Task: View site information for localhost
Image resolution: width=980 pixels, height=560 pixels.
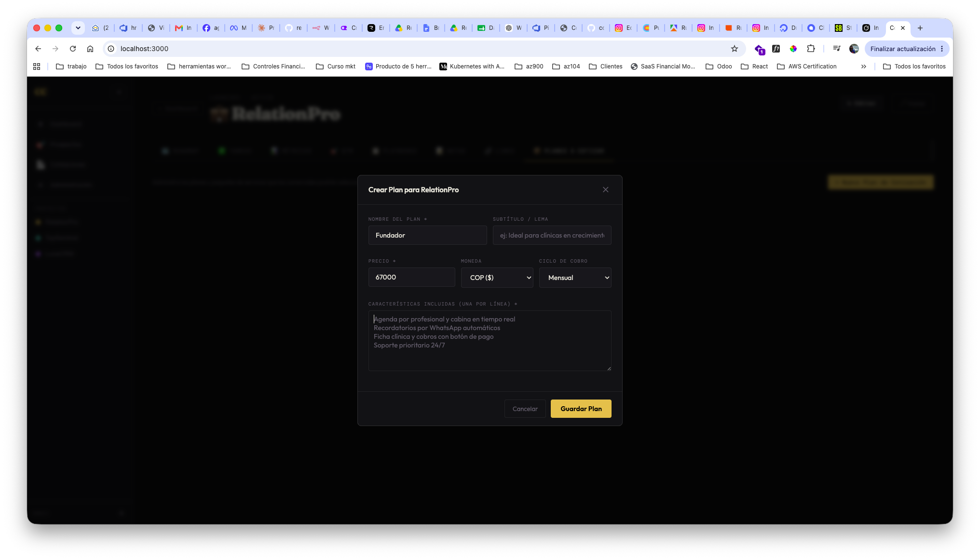Action: tap(111, 49)
